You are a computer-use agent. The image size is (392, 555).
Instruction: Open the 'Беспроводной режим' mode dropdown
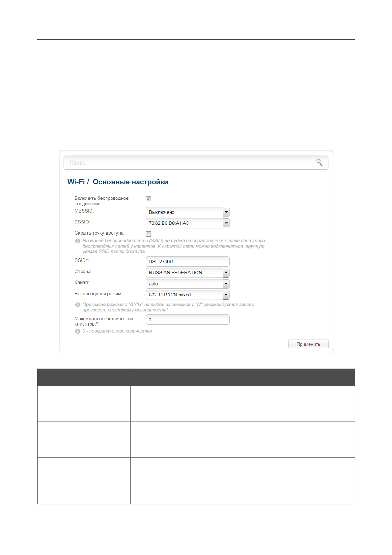pos(226,295)
